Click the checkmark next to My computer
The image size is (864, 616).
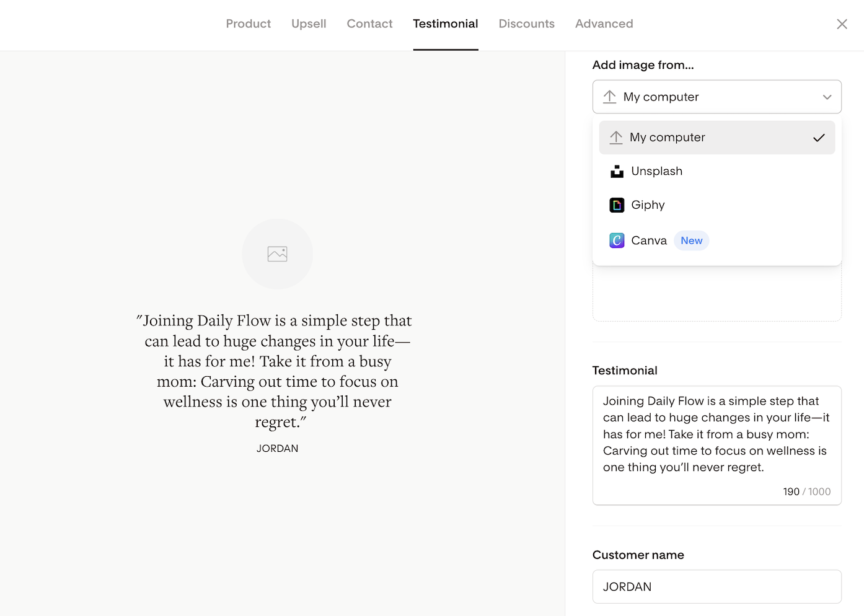[819, 138]
